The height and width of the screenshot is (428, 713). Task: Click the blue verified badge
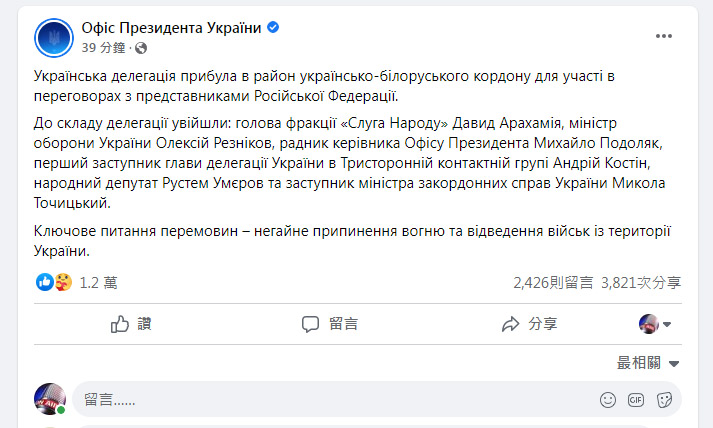273,28
